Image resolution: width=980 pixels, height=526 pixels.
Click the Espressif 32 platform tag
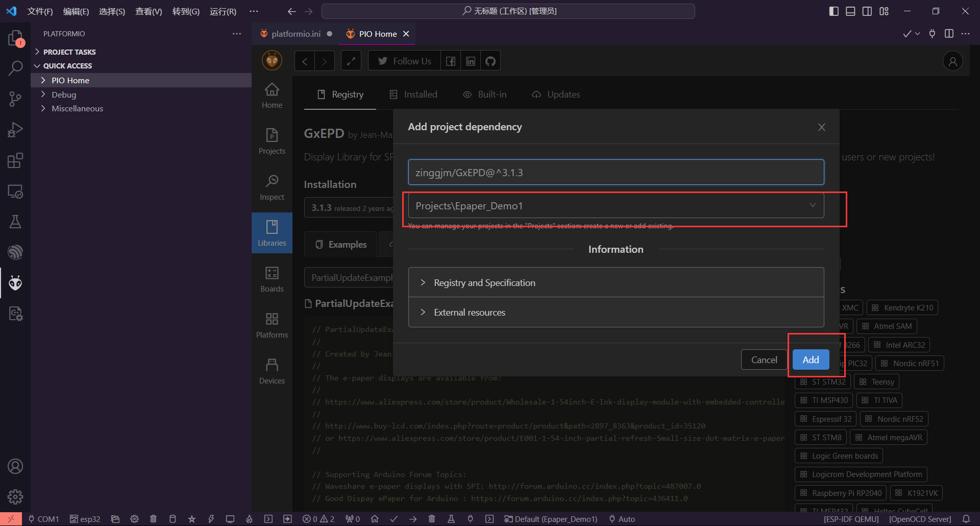pos(825,419)
